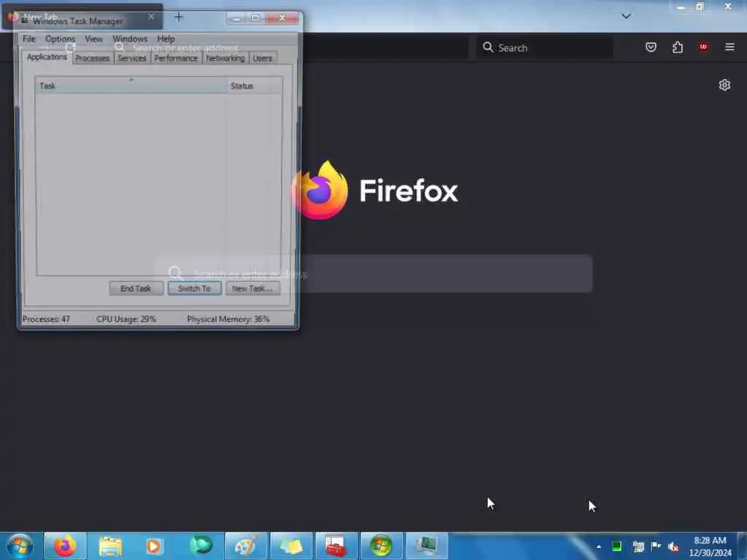This screenshot has width=747, height=560.
Task: Expand the Firefox list all tabs chevron
Action: (x=626, y=16)
